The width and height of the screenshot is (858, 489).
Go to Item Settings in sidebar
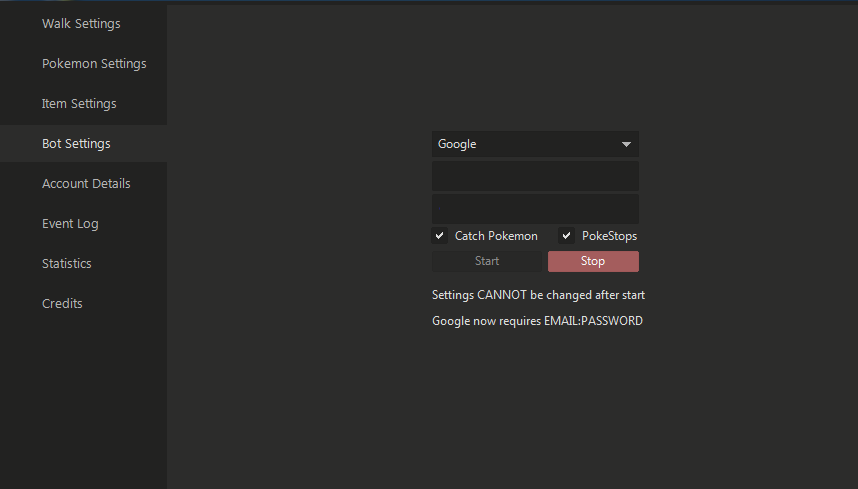79,104
